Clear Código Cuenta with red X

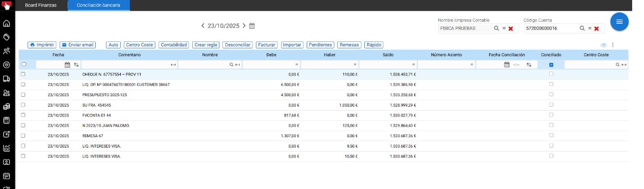(596, 29)
